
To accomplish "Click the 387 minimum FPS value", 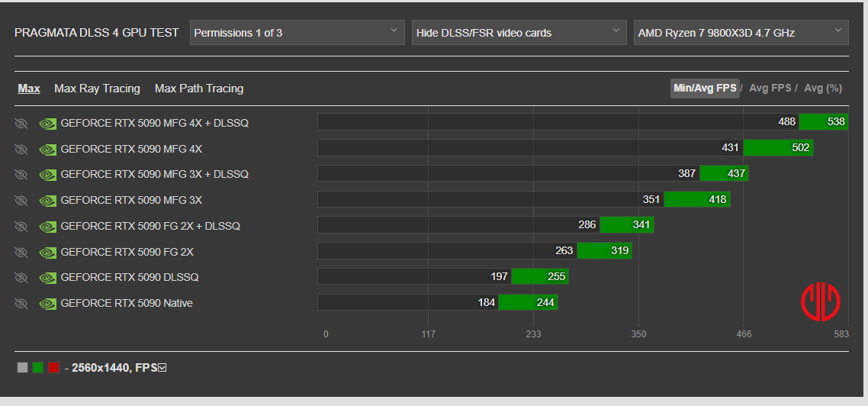I will 686,173.
